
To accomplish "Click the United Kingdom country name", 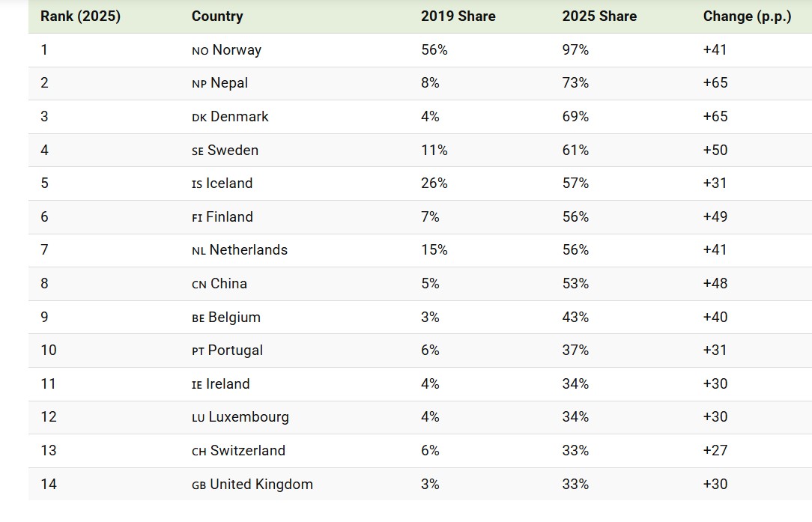I will 261,485.
